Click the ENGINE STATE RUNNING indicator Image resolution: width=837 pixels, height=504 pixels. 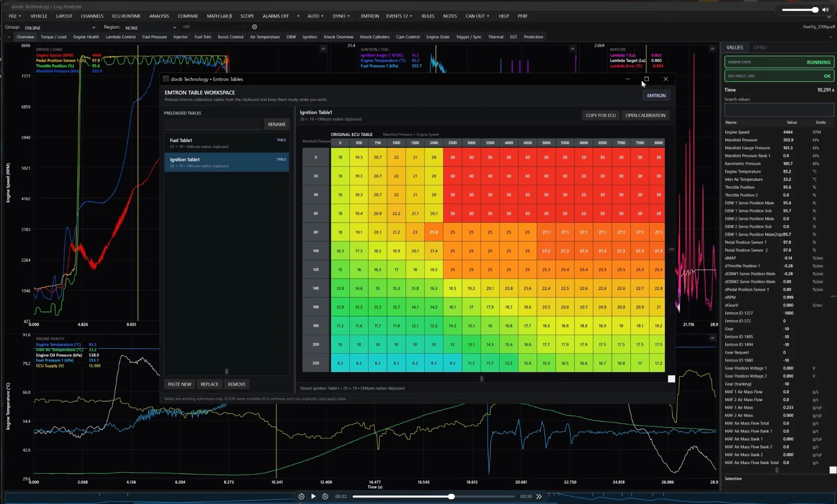click(779, 62)
